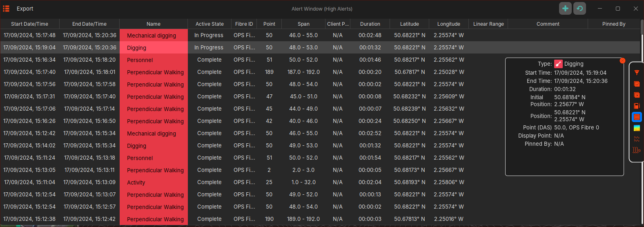Click the Pinned By column header

coord(613,24)
